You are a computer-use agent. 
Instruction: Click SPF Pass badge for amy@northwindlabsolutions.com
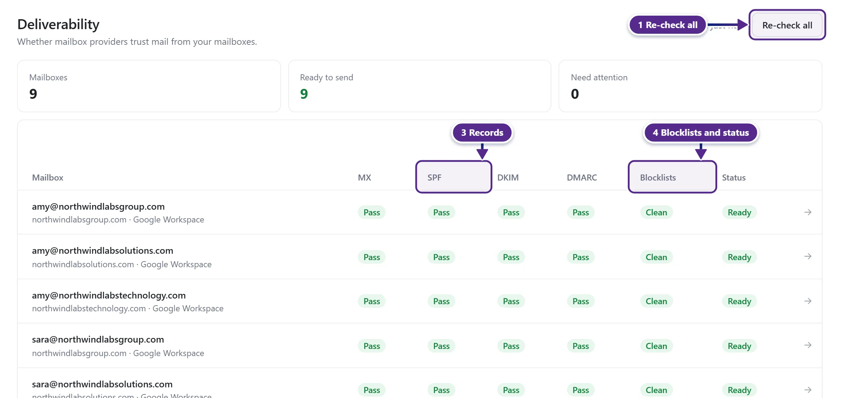click(441, 257)
